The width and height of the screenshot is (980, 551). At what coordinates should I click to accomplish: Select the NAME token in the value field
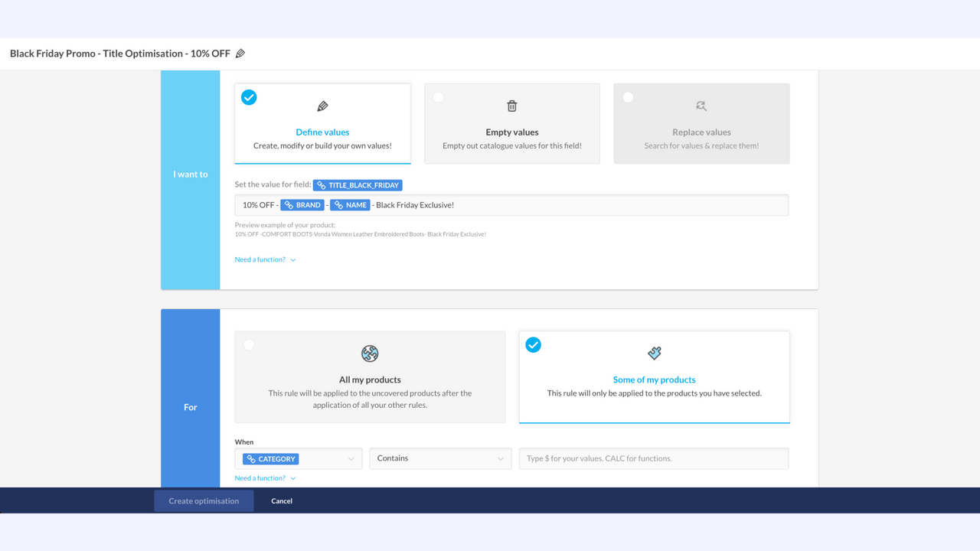coord(350,204)
